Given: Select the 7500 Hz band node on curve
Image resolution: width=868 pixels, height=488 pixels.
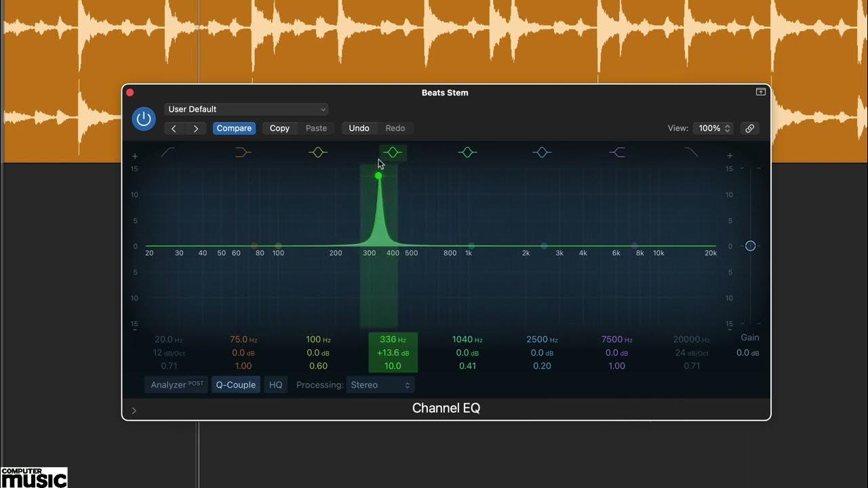Looking at the screenshot, I should [x=635, y=246].
